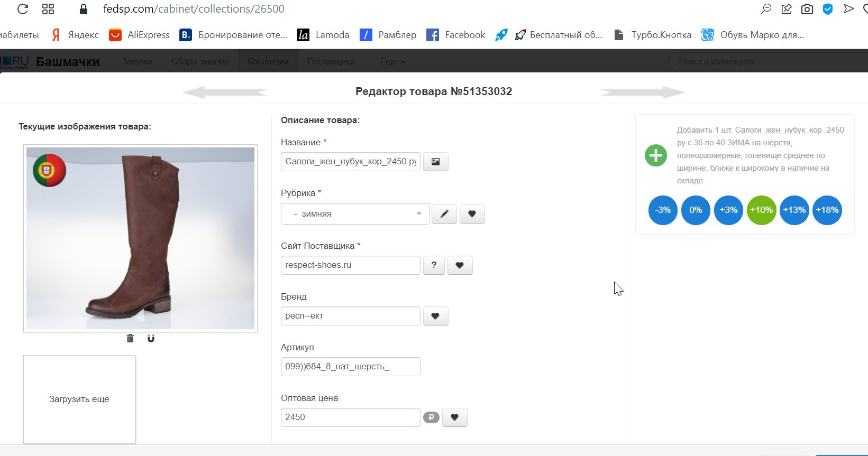Click the green plus add-item icon
The height and width of the screenshot is (456, 868).
point(656,155)
